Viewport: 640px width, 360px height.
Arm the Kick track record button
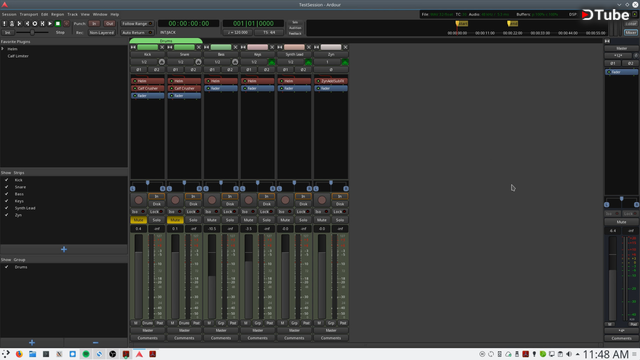[x=138, y=200]
